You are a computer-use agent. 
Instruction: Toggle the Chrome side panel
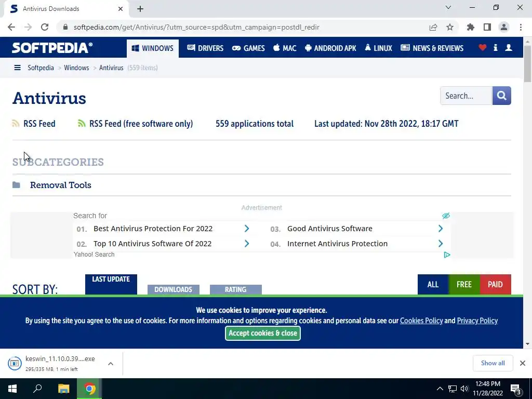[487, 27]
